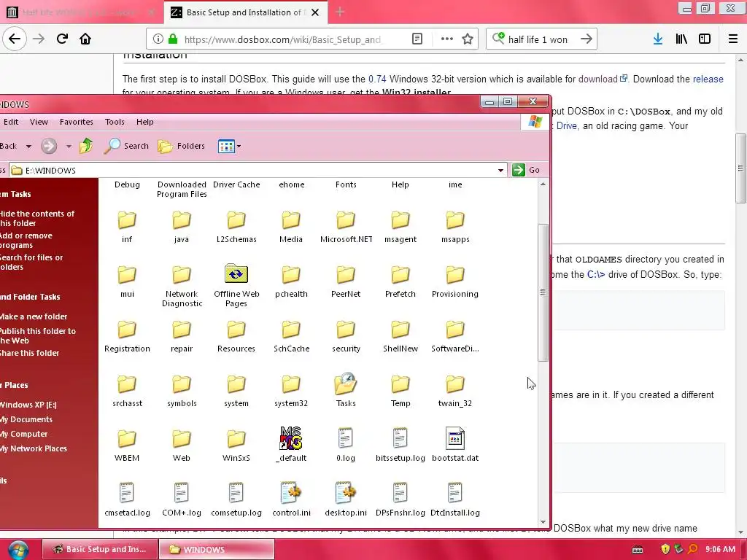This screenshot has width=747, height=560.
Task: Click the Explorer scroll down arrow
Action: click(x=543, y=522)
